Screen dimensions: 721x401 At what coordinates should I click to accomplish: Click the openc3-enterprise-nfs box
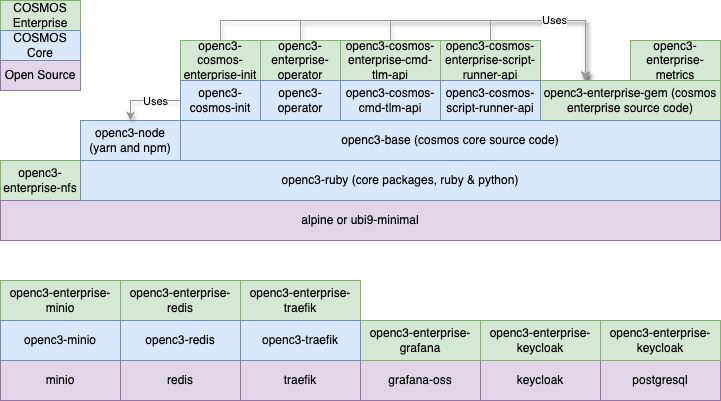40,180
